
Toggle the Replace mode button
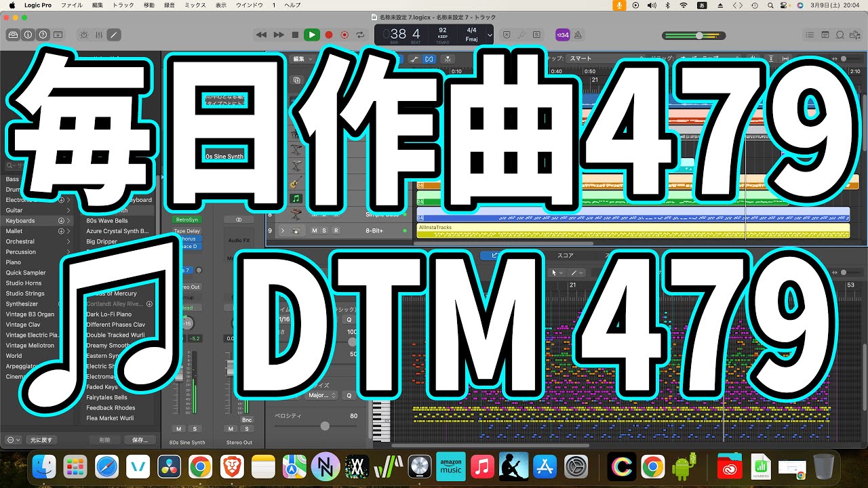[x=506, y=35]
